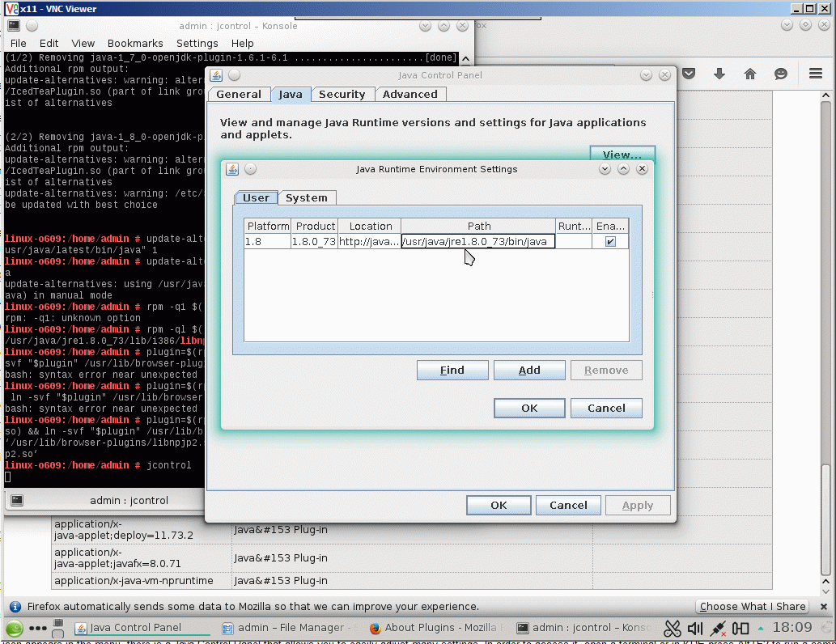
Task: Open the pager widget in taskbar
Action: 58,628
